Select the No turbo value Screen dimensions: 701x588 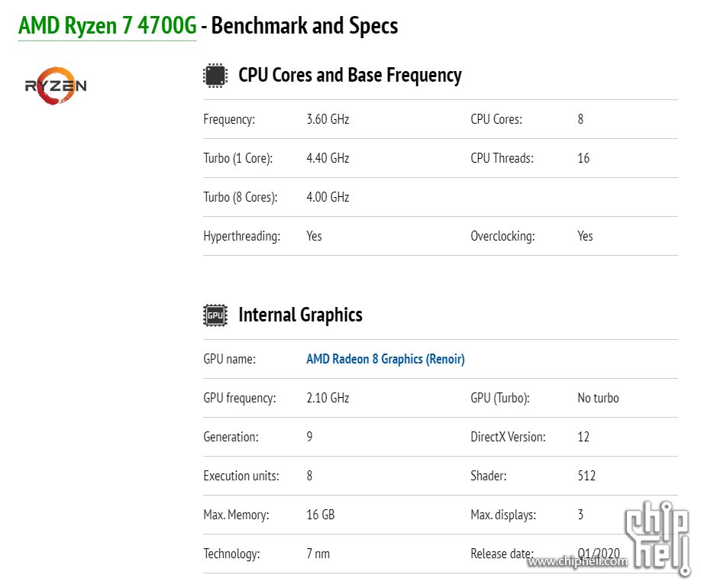pyautogui.click(x=598, y=398)
